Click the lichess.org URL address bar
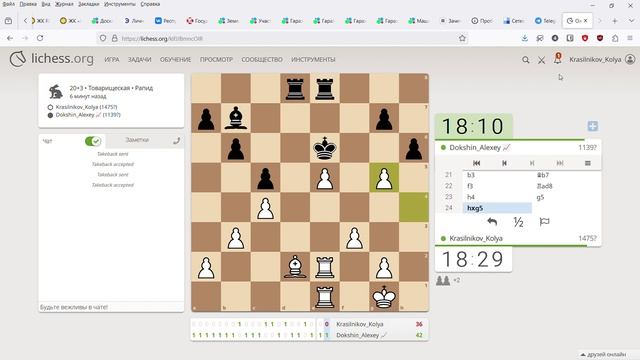This screenshot has height=360, width=640. [282, 38]
